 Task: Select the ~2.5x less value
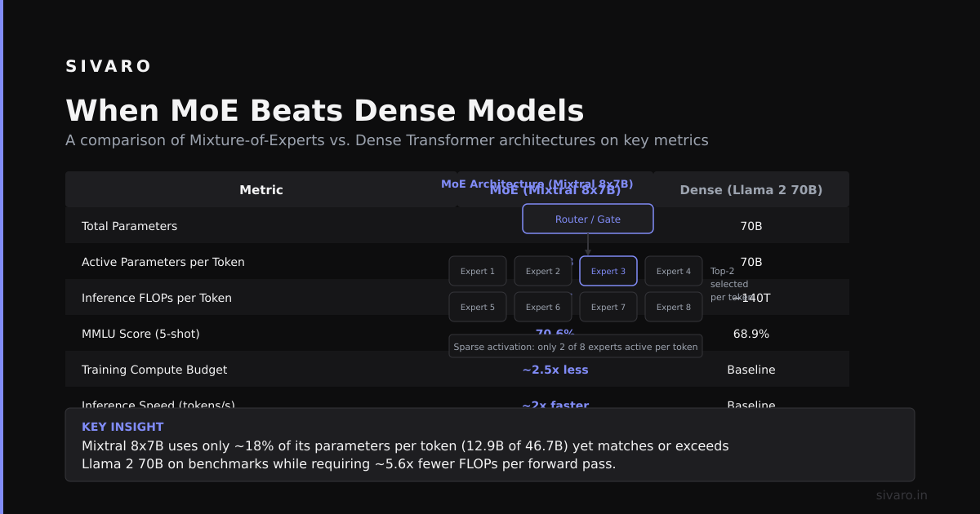coord(555,370)
